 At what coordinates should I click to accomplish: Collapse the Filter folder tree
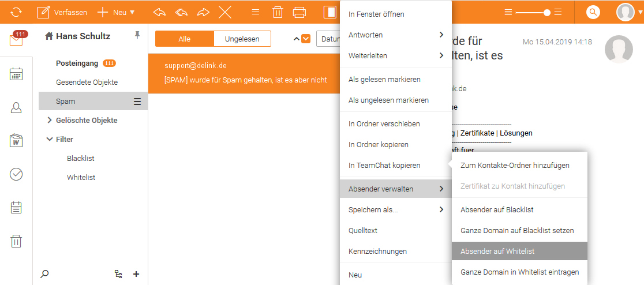coord(49,139)
